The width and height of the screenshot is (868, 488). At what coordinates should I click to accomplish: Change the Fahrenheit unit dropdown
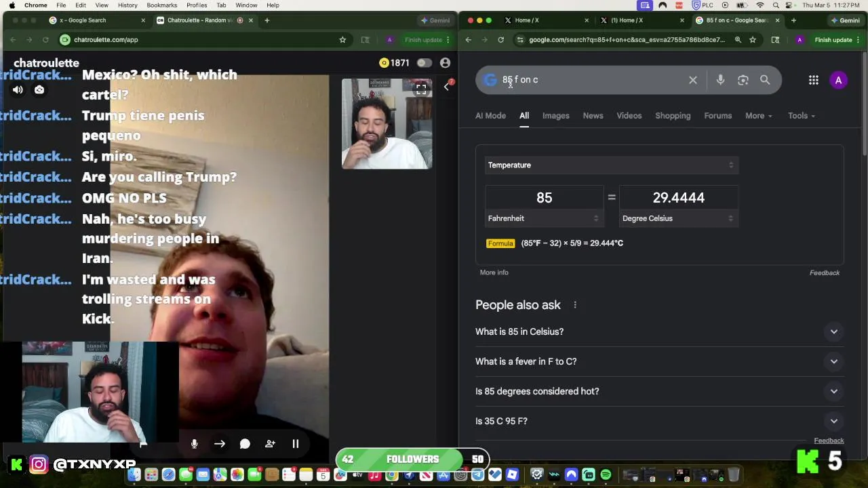[x=544, y=218]
